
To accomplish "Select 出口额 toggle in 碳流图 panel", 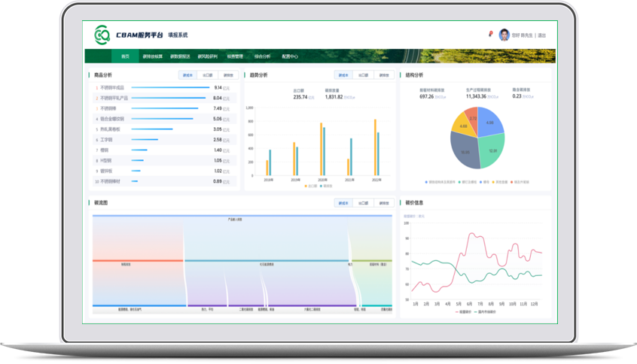I will coord(364,203).
